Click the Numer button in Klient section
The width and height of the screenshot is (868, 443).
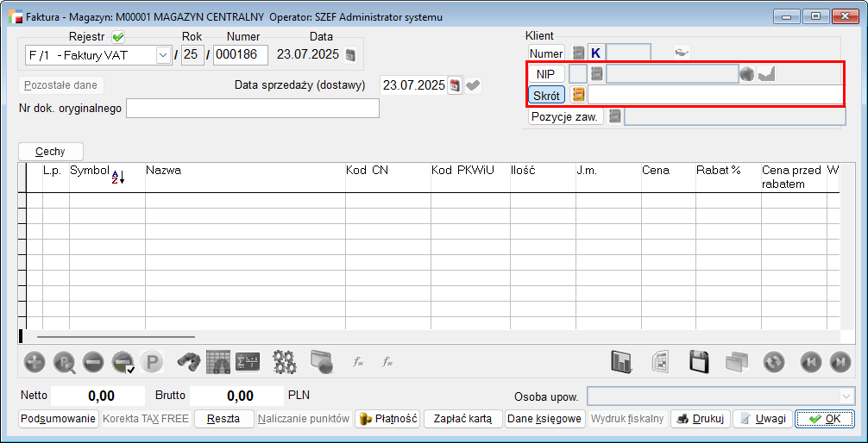point(546,53)
